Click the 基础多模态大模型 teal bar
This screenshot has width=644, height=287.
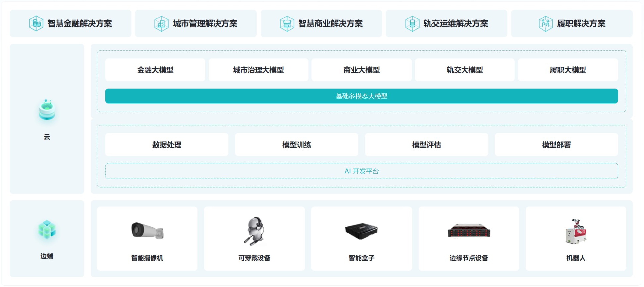[x=361, y=96]
